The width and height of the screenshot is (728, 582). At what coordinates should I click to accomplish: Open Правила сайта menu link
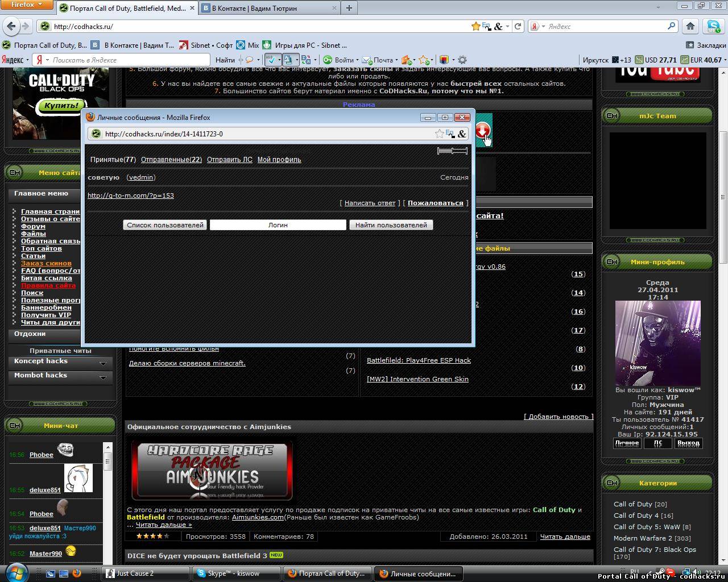click(x=48, y=285)
